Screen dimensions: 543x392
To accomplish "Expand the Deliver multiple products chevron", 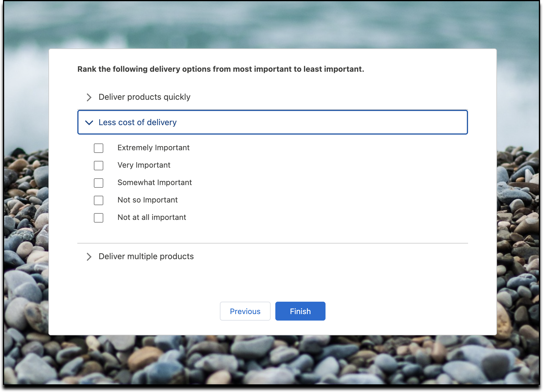I will click(x=89, y=257).
